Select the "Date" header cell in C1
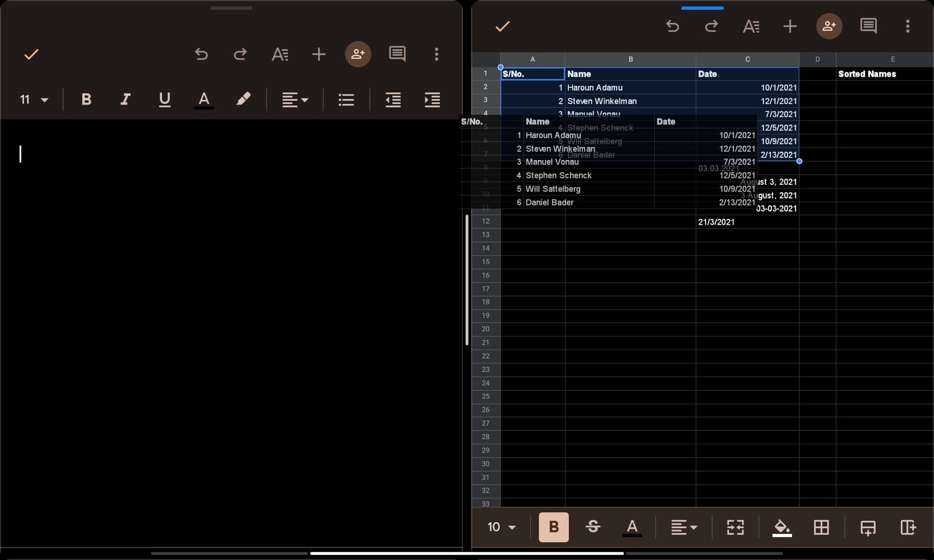Viewport: 934px width, 560px height. point(747,73)
